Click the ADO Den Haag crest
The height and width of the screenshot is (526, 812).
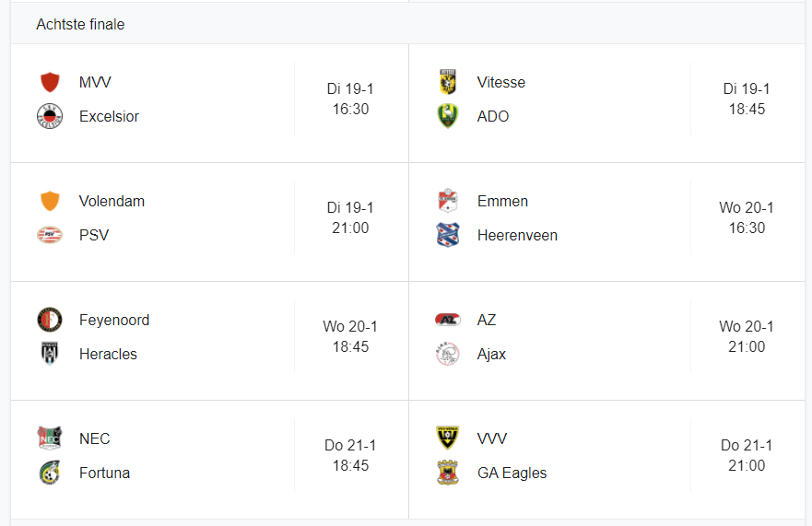point(447,116)
